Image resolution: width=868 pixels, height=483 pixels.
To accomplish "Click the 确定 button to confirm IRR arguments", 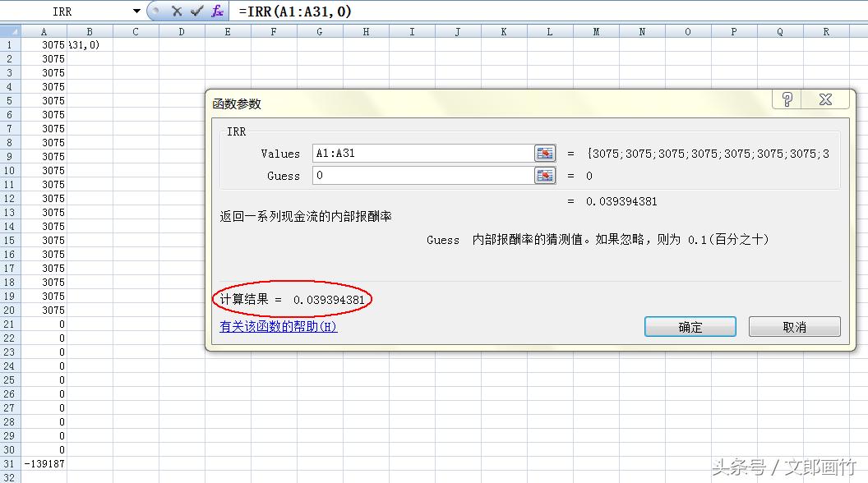I will [x=690, y=326].
